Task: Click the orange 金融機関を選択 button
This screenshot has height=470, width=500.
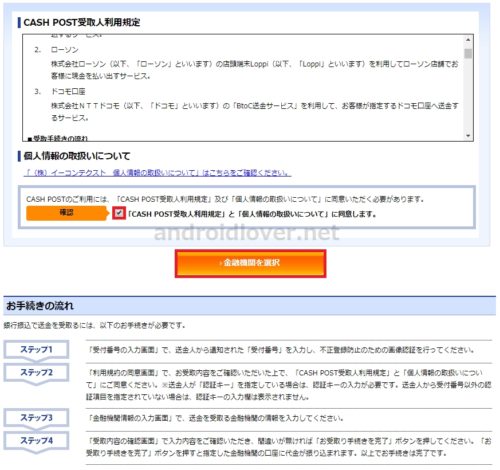Action: coord(250,263)
